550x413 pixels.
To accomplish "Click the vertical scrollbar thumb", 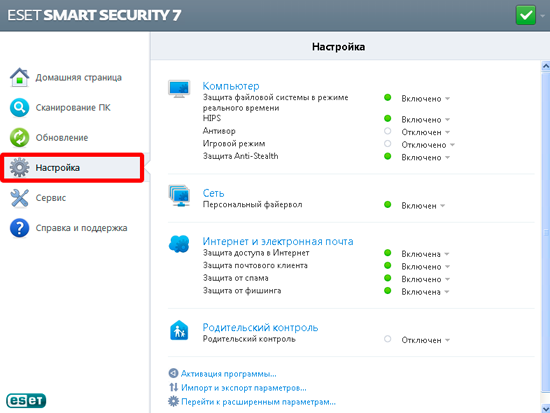I will pyautogui.click(x=546, y=232).
